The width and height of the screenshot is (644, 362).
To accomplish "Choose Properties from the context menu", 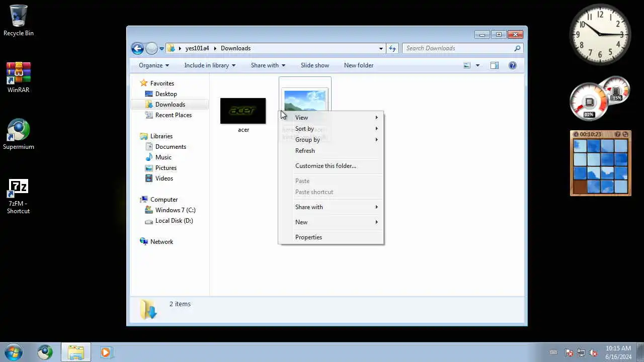I will click(331, 237).
